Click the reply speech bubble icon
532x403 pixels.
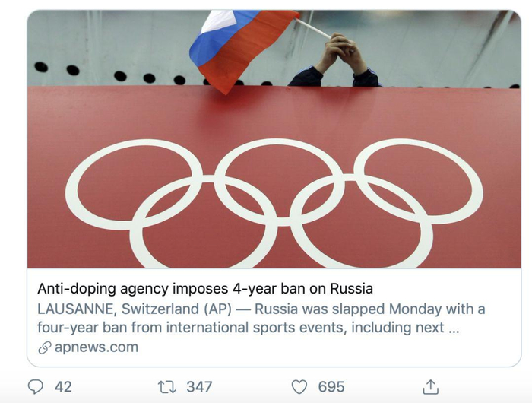(x=36, y=387)
